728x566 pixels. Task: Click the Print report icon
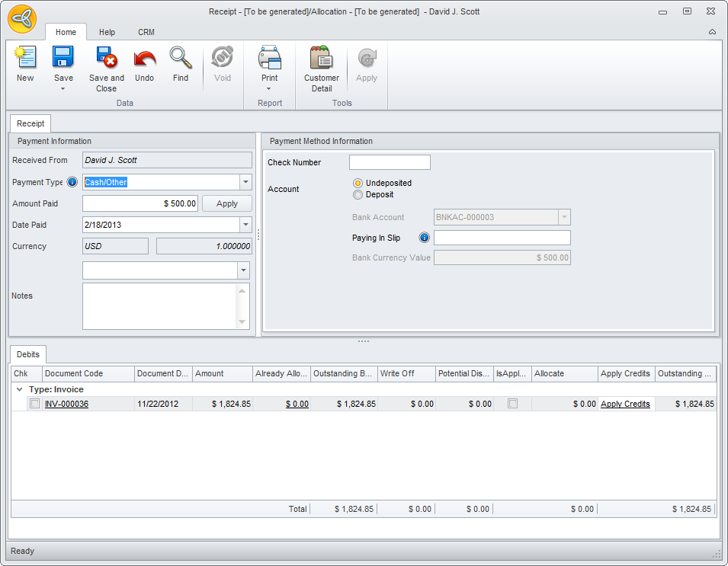click(x=269, y=59)
